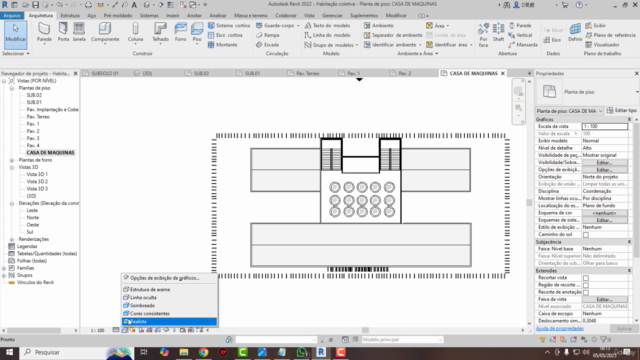The width and height of the screenshot is (640, 360).
Task: Switch to the Vista ribbon tab
Action: [x=309, y=16]
